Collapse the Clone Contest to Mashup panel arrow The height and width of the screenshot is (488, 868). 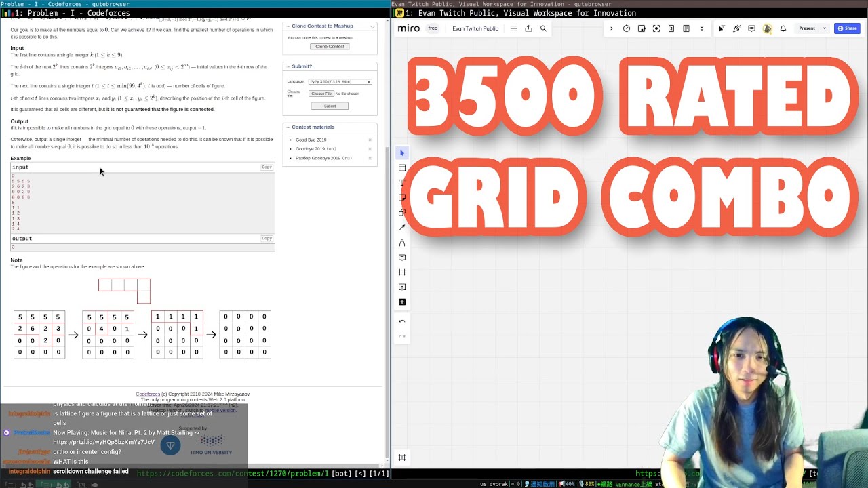(371, 26)
